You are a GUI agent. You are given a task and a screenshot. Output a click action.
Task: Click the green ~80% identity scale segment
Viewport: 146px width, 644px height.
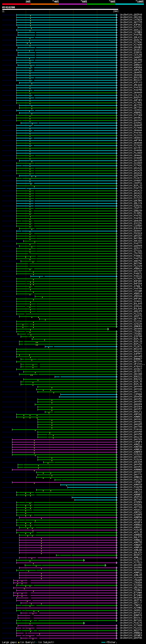point(101,4)
